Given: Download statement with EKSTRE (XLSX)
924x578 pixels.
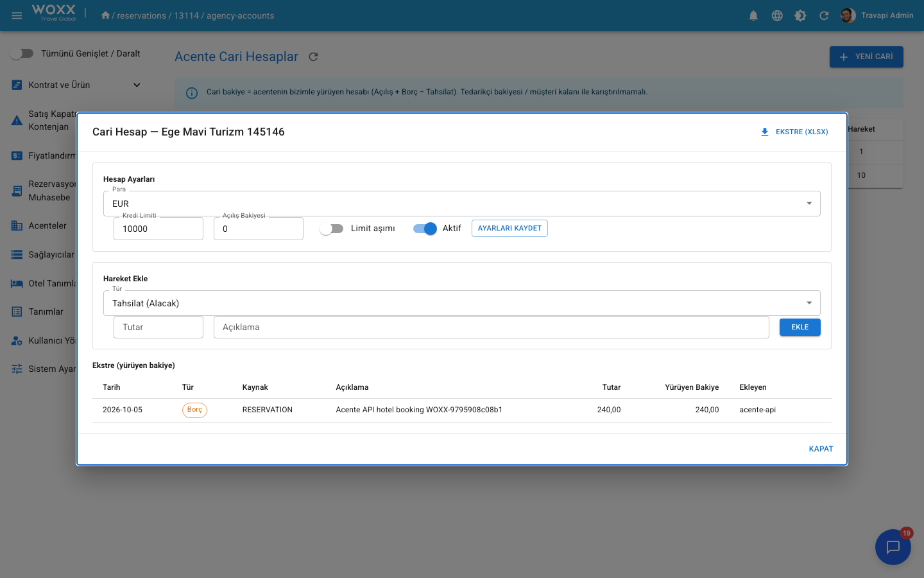Looking at the screenshot, I should click(x=794, y=132).
